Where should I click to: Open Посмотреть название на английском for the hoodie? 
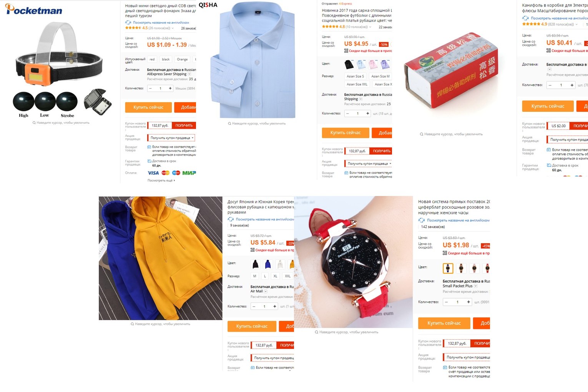[265, 219]
